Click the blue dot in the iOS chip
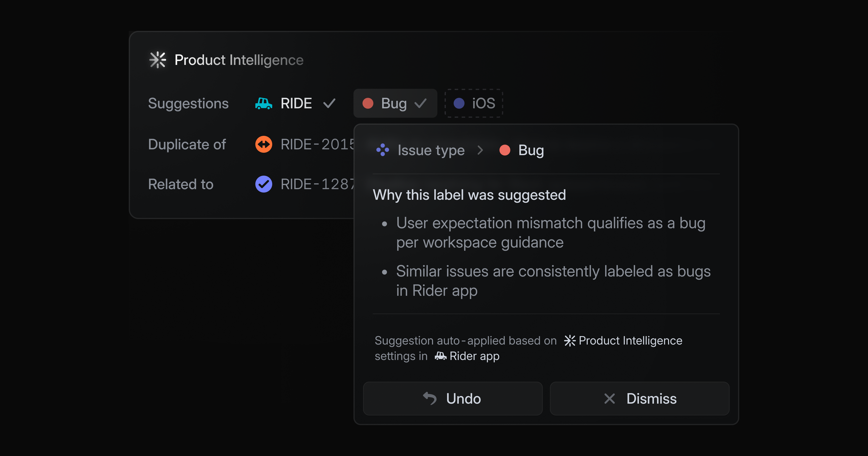Screen dimensions: 868x456 tap(459, 103)
